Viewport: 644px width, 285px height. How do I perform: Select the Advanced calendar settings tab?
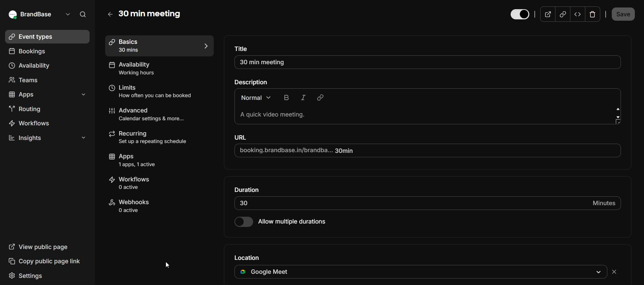coord(159,114)
